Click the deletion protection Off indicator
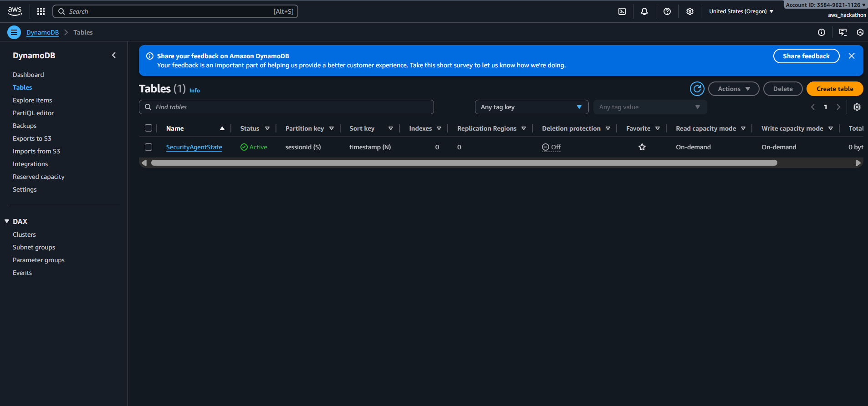This screenshot has width=868, height=406. click(x=551, y=147)
